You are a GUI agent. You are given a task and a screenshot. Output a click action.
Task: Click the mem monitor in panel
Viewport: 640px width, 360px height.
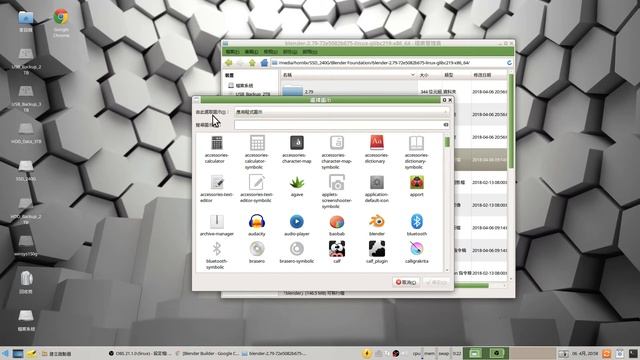coord(429,353)
